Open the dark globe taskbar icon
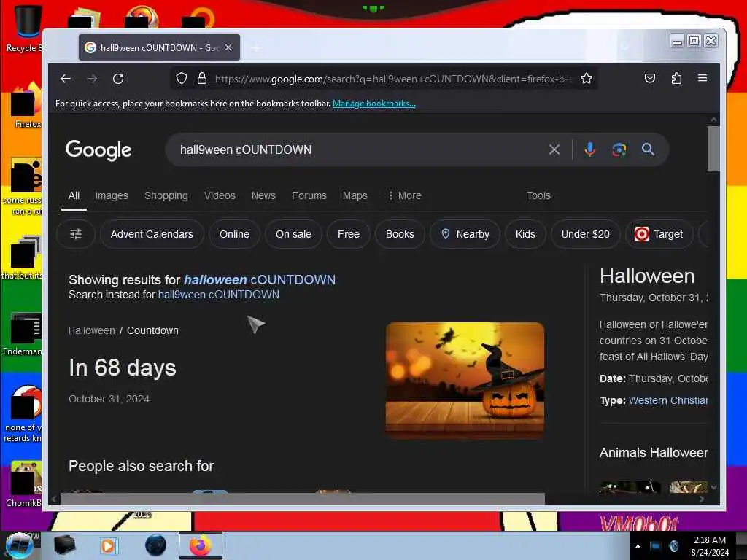747x560 pixels. click(x=156, y=545)
